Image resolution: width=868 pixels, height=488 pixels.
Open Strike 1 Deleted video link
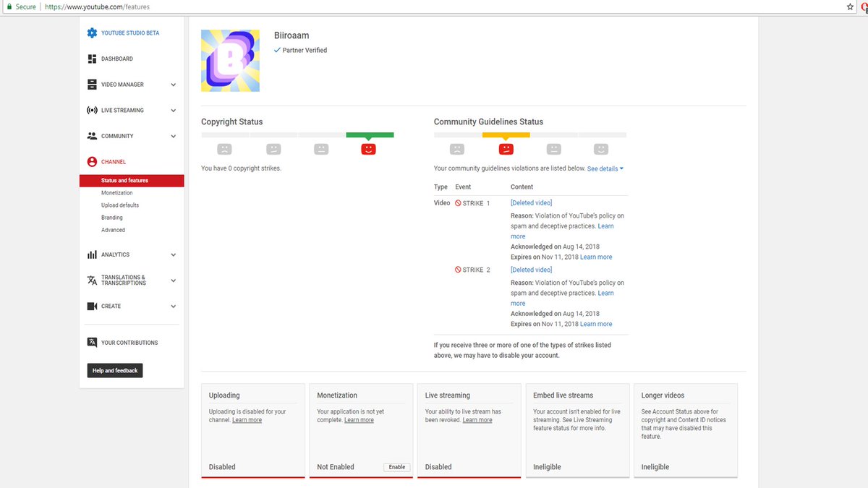click(x=532, y=203)
